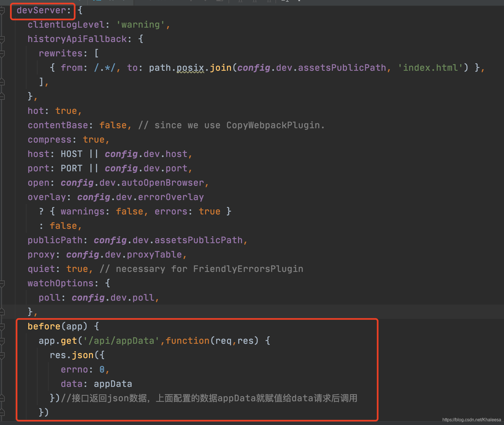
Task: Click the compress key
Action: coord(49,140)
